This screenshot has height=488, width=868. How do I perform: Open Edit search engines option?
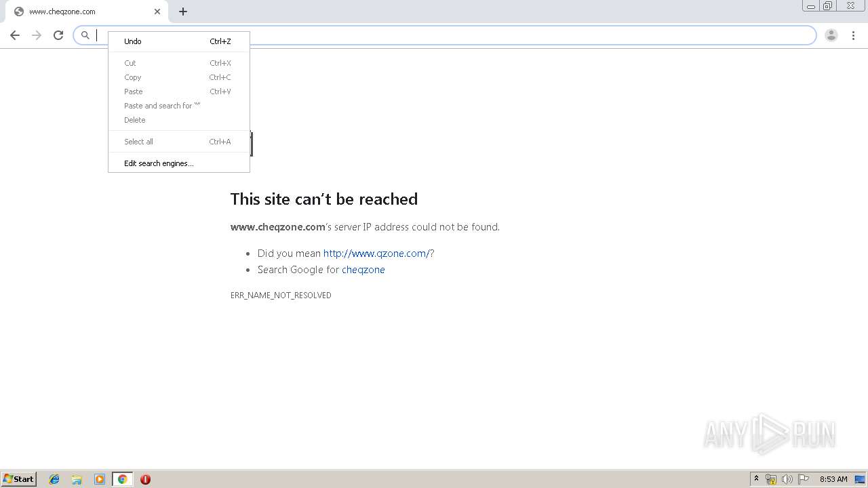[179, 163]
